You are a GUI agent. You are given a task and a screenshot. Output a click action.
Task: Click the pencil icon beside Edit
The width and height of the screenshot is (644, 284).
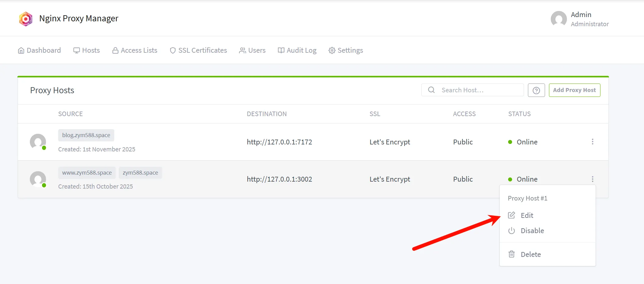click(x=511, y=215)
